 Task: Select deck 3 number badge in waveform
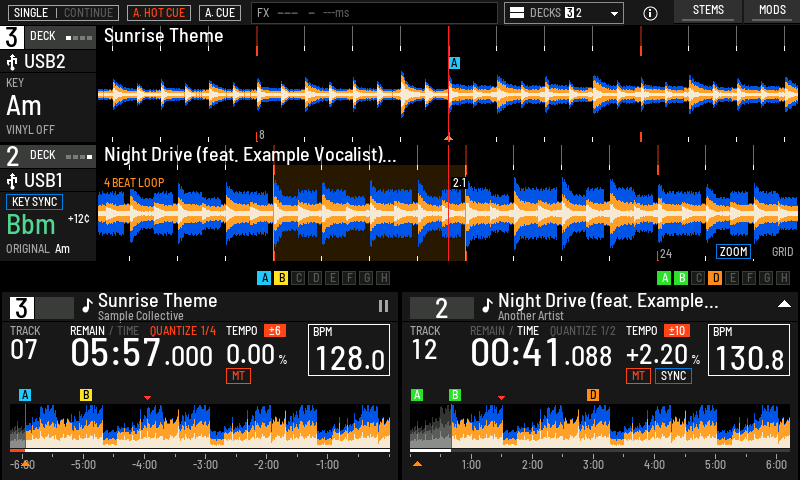(12, 37)
